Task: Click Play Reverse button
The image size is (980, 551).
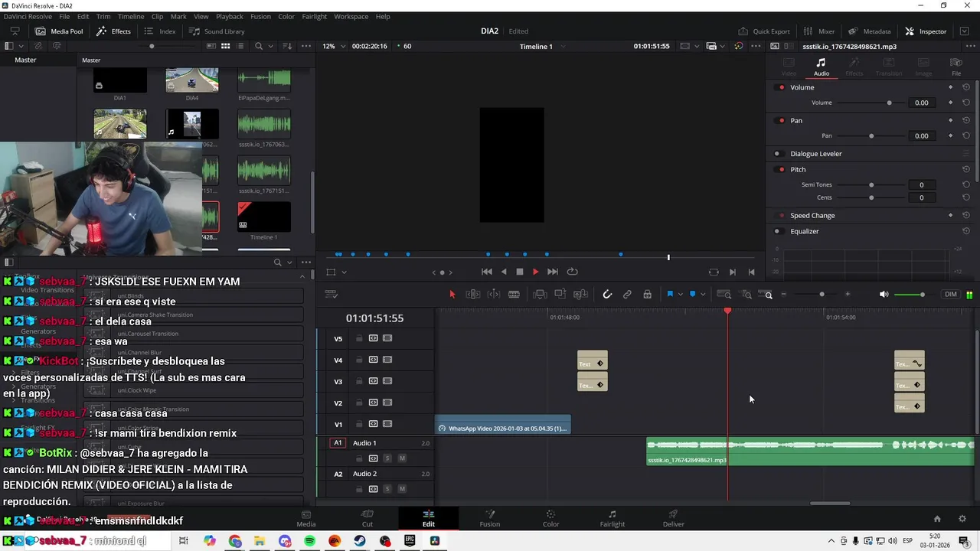Action: [x=503, y=272]
